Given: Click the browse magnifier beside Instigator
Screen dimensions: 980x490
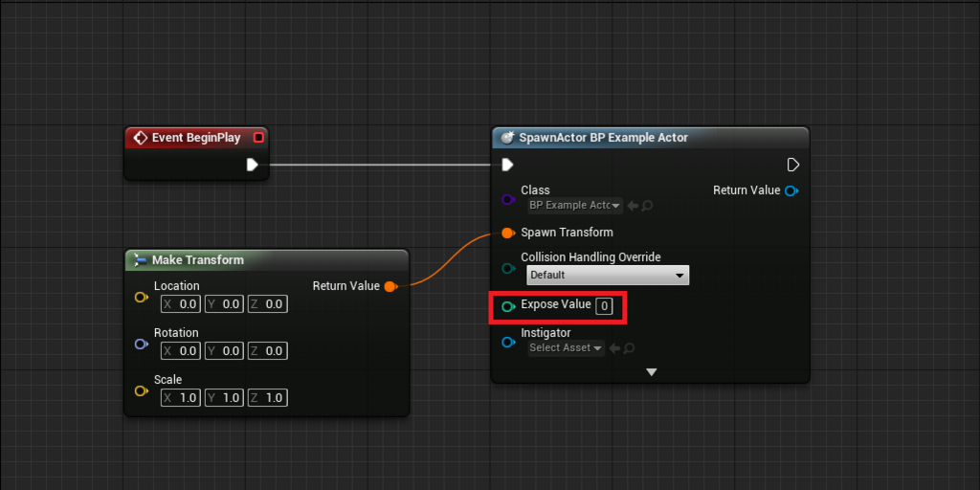Looking at the screenshot, I should click(x=630, y=347).
